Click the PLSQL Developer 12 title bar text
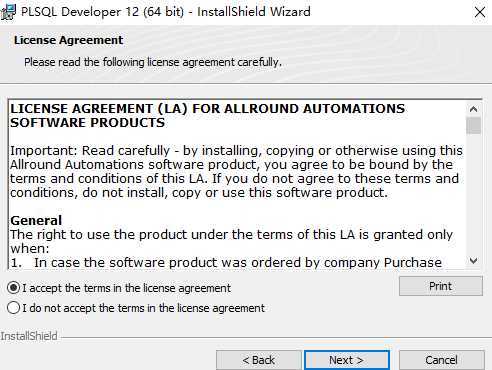Image resolution: width=492 pixels, height=370 pixels. 166,12
